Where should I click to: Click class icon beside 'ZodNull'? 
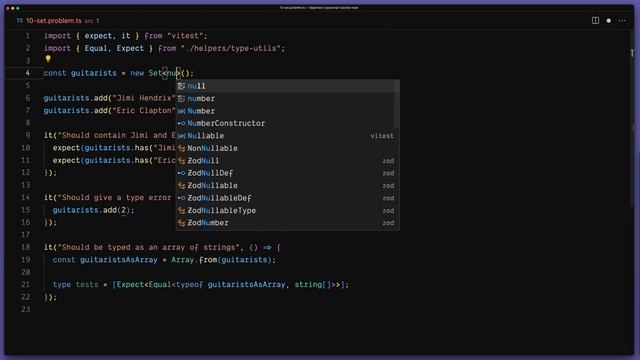coord(182,161)
